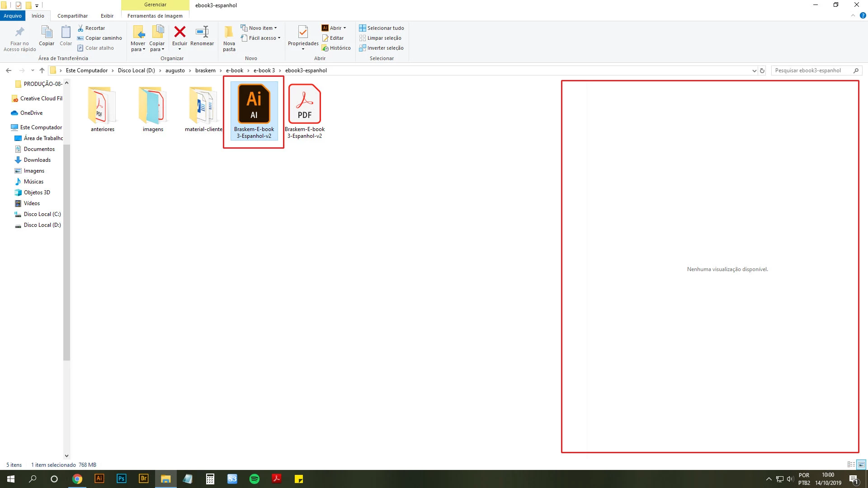
Task: Open the Exibir ribbon tab
Action: 107,16
